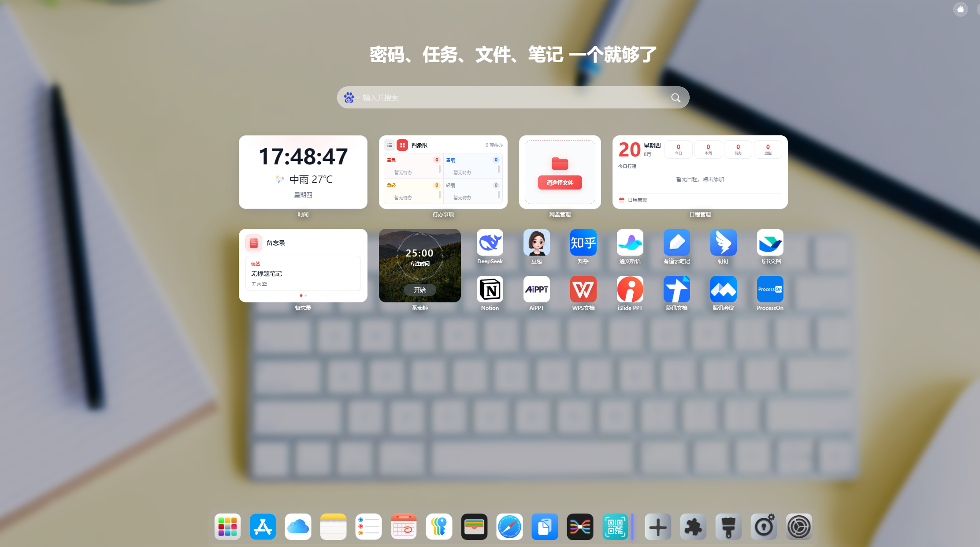Click the 25:00 focus timer dial

[x=419, y=257]
